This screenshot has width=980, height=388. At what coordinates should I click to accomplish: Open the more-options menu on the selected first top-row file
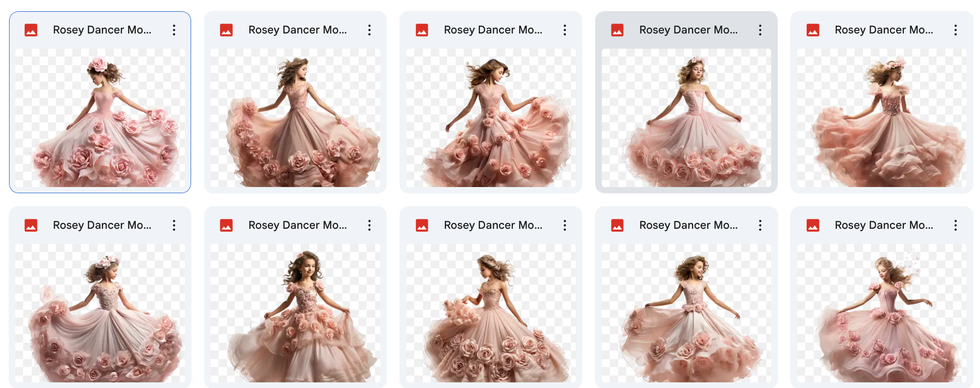click(174, 30)
